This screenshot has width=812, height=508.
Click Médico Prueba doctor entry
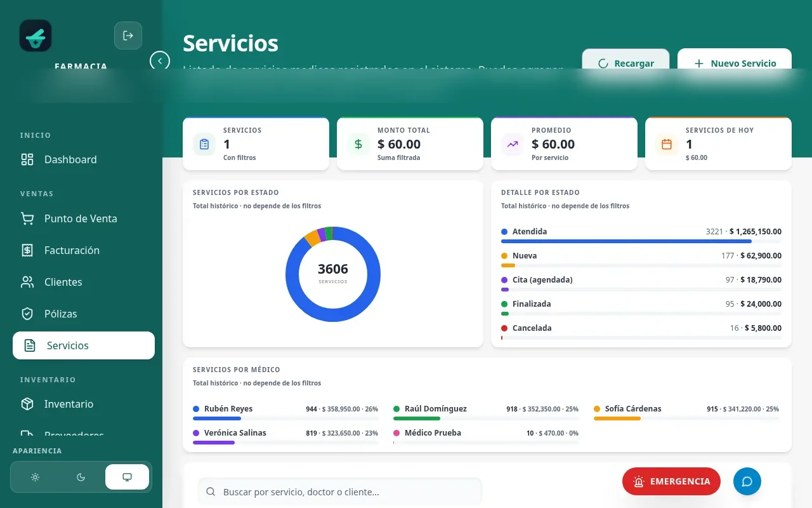pos(486,437)
